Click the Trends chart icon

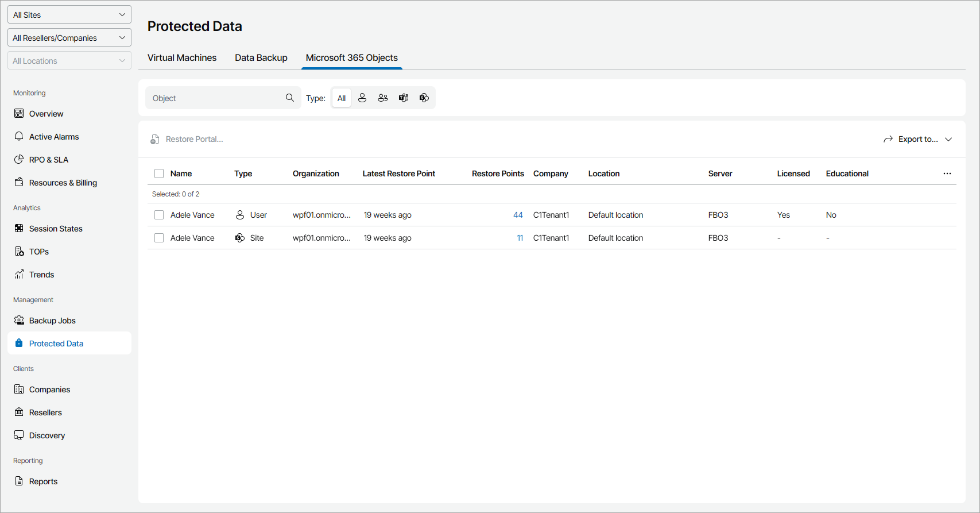19,275
